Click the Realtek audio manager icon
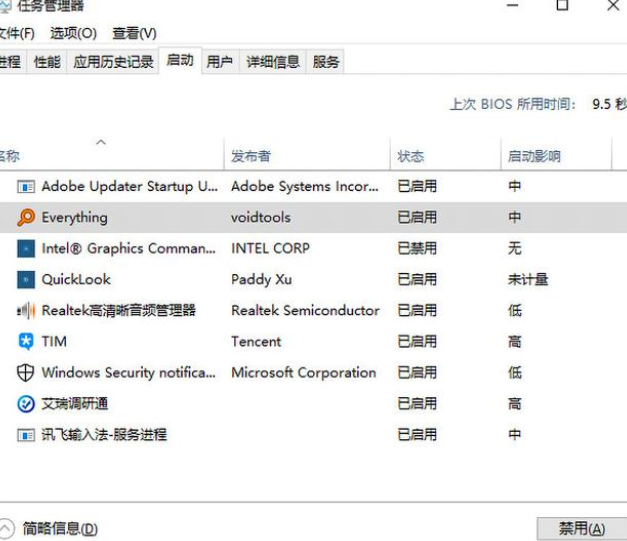 click(x=26, y=311)
